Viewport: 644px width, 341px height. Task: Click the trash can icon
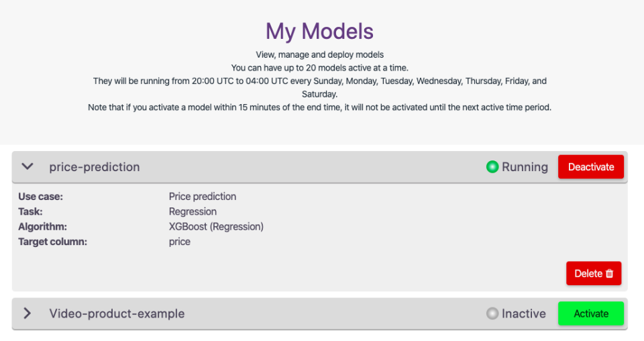tap(609, 273)
